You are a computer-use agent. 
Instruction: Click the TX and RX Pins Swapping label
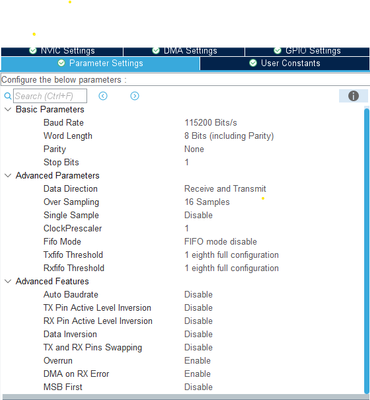[93, 347]
